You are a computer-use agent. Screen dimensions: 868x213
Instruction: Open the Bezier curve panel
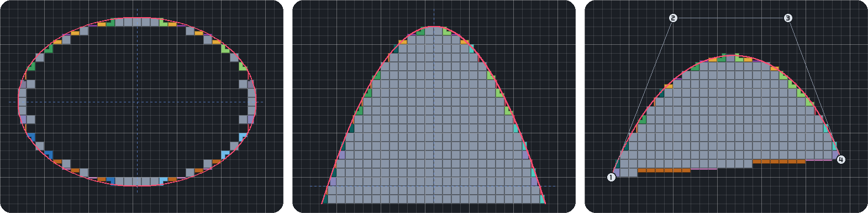(x=726, y=106)
